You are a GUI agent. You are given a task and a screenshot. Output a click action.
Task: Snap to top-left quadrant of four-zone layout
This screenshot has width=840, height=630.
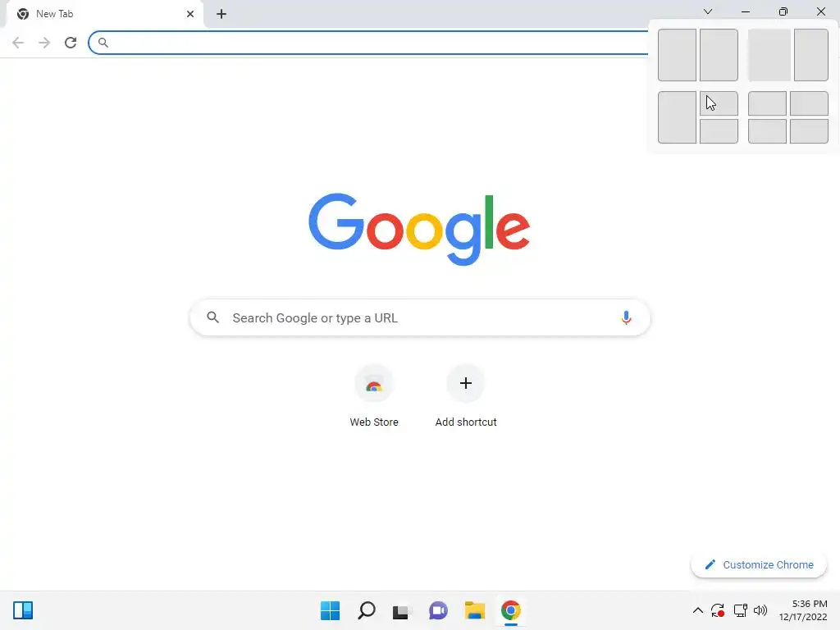pyautogui.click(x=767, y=103)
